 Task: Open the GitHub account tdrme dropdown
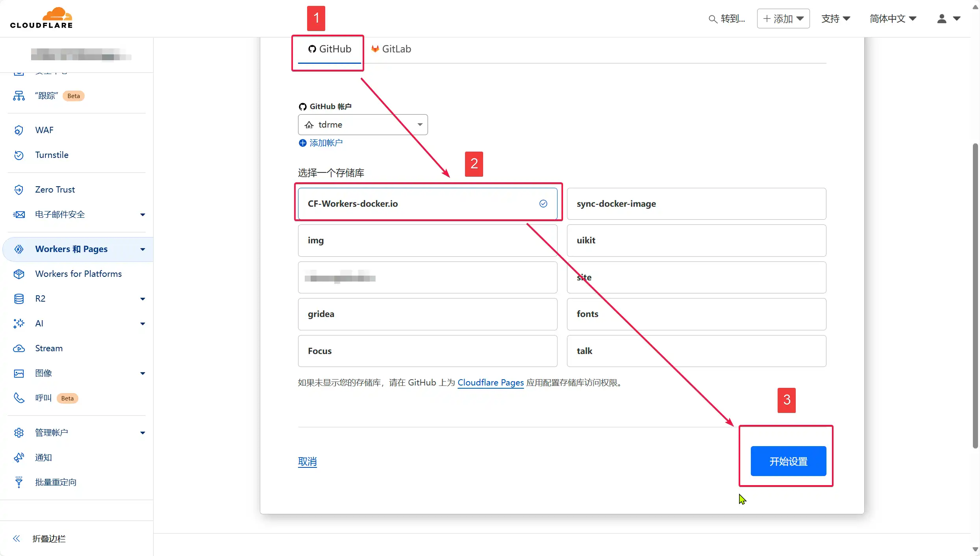point(363,125)
